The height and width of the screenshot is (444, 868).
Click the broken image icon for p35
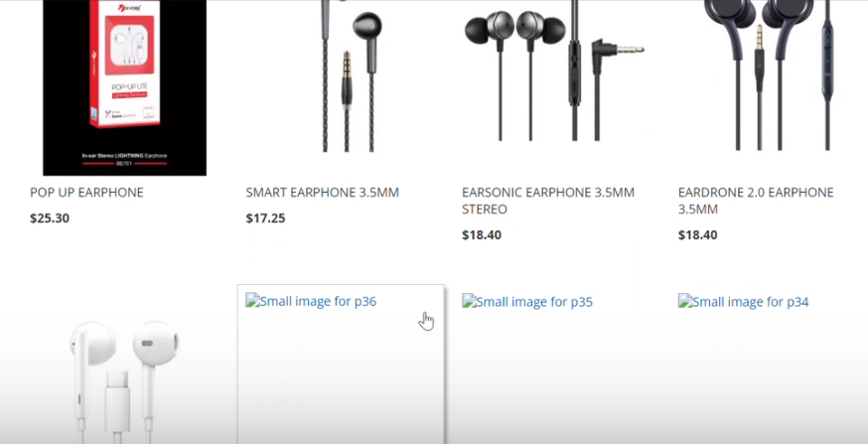469,301
